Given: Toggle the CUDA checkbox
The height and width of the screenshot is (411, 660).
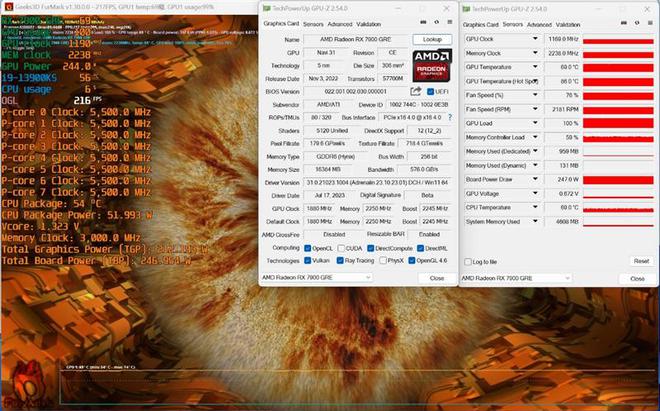Looking at the screenshot, I should point(341,248).
